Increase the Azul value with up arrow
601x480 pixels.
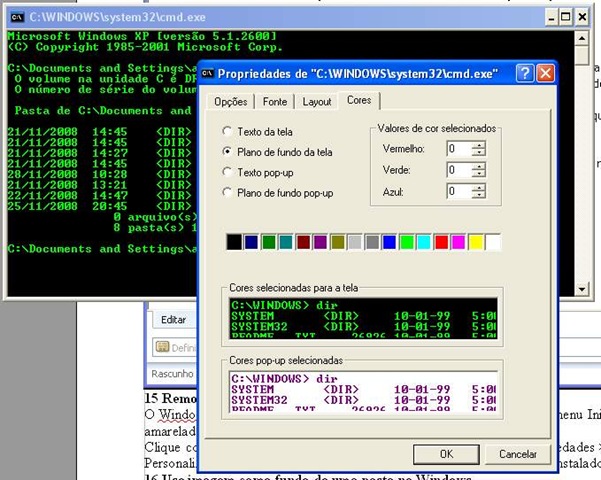tap(479, 187)
